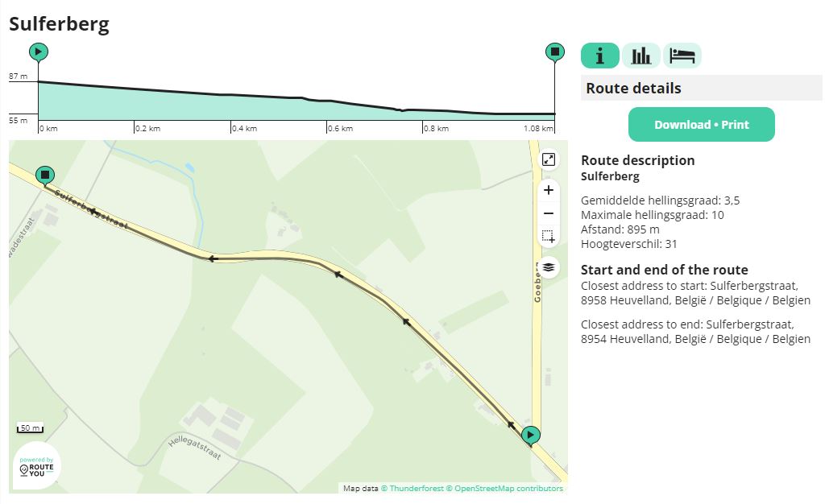Open the map layers selector
825x504 pixels.
click(x=549, y=267)
